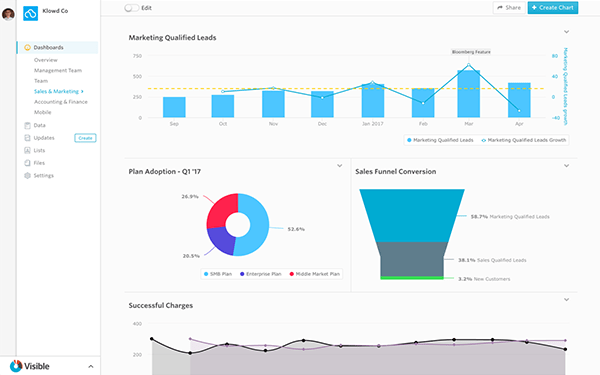Screen dimensions: 600x375
Task: Click the Files copy icon
Action: point(27,163)
